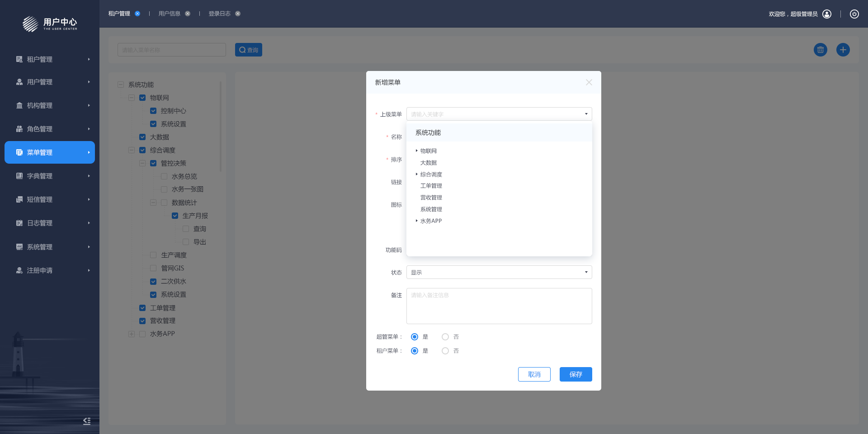The width and height of the screenshot is (868, 434).
Task: Click the 取消 button
Action: (x=534, y=374)
